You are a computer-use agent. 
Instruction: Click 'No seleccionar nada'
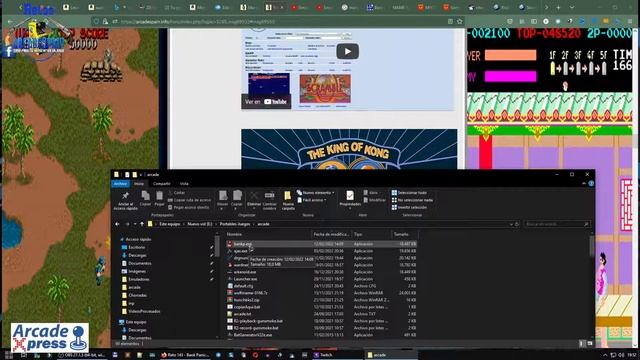coord(412,200)
